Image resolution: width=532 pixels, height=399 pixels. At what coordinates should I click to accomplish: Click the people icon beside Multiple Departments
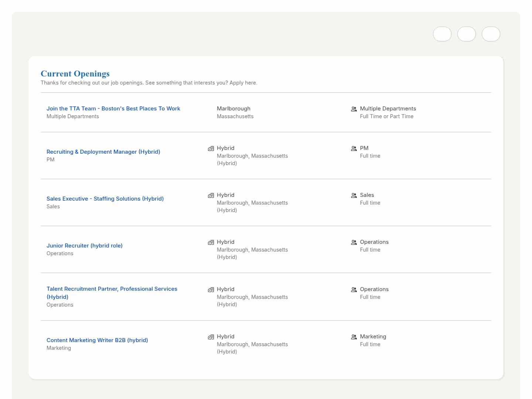354,109
